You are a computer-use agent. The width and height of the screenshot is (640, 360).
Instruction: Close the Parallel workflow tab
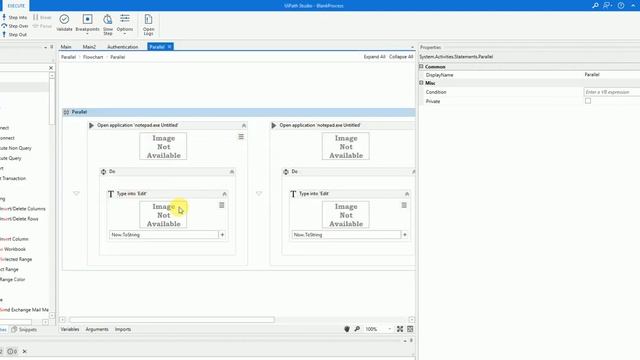coord(169,47)
